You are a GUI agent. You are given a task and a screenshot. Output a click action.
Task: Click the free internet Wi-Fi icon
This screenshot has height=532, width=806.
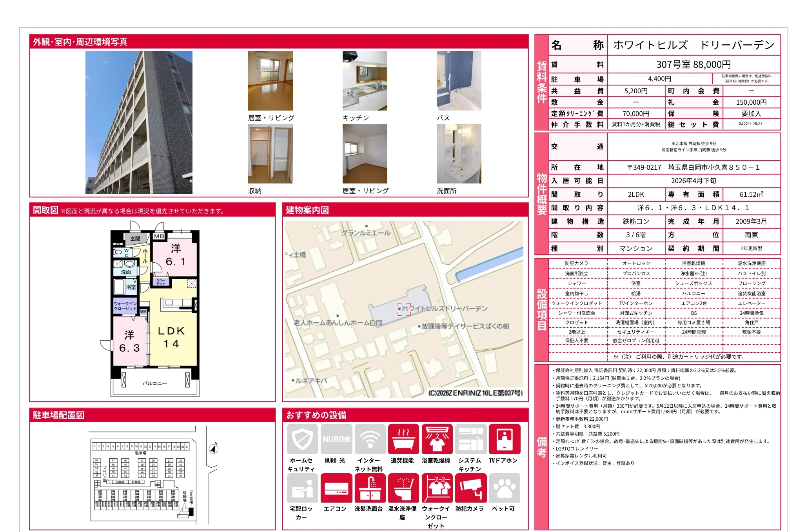tap(370, 439)
